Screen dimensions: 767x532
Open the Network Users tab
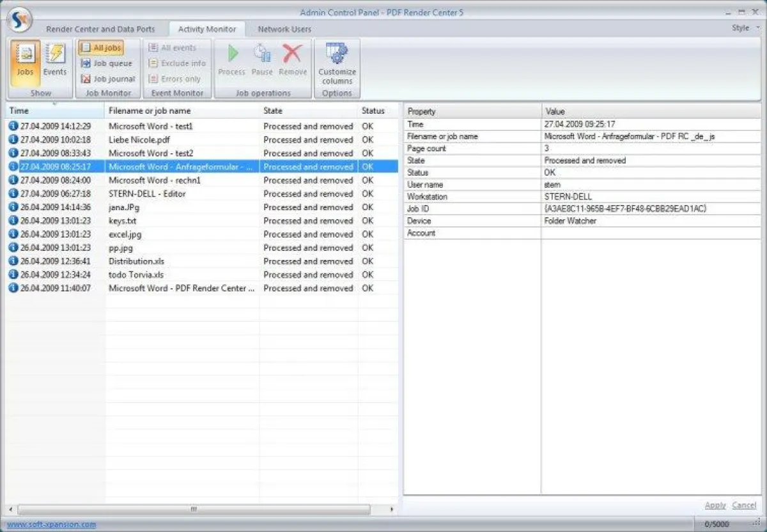[x=284, y=29]
